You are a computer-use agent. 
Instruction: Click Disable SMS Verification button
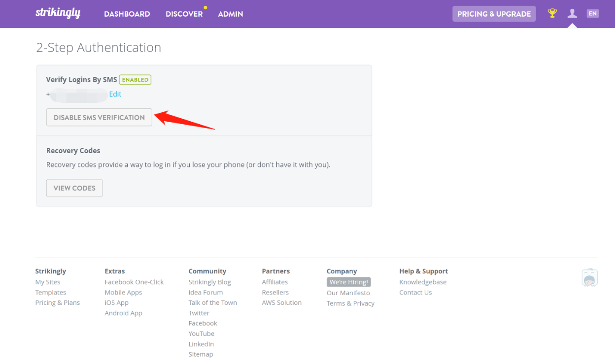[x=99, y=117]
